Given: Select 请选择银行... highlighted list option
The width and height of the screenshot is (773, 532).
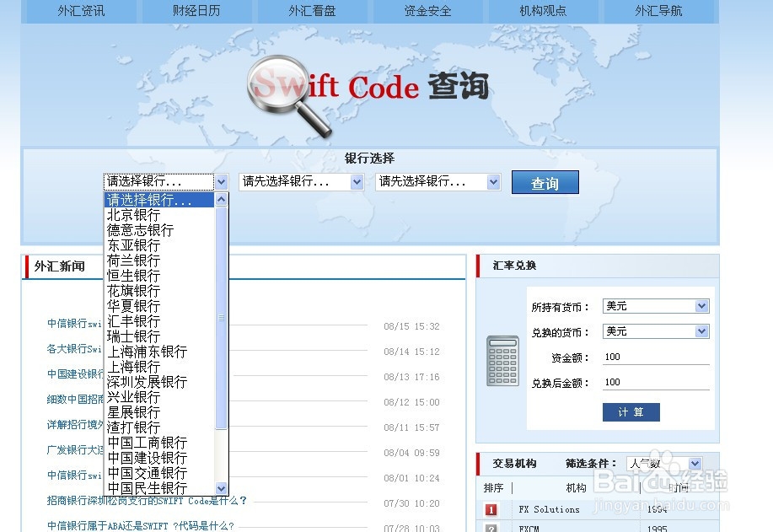Looking at the screenshot, I should click(159, 200).
